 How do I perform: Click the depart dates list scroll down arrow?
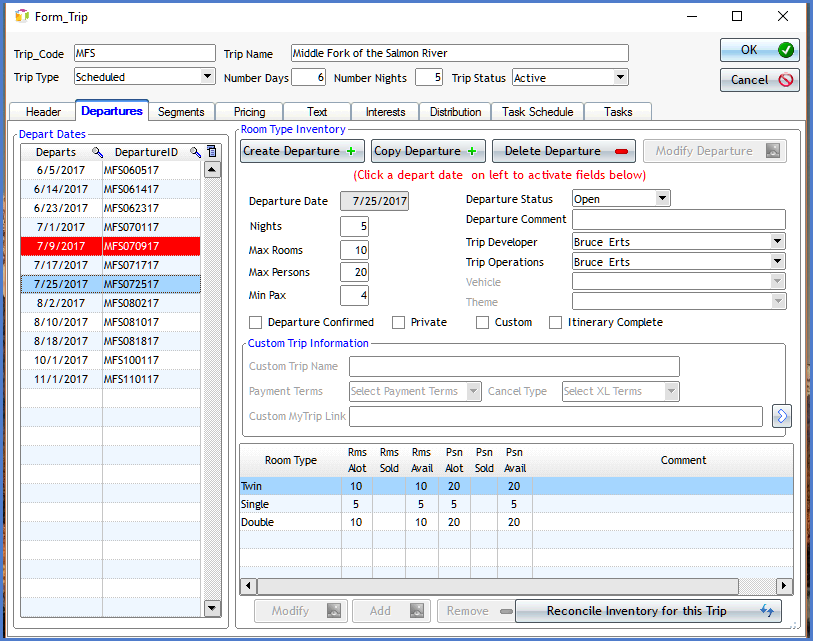tap(212, 608)
